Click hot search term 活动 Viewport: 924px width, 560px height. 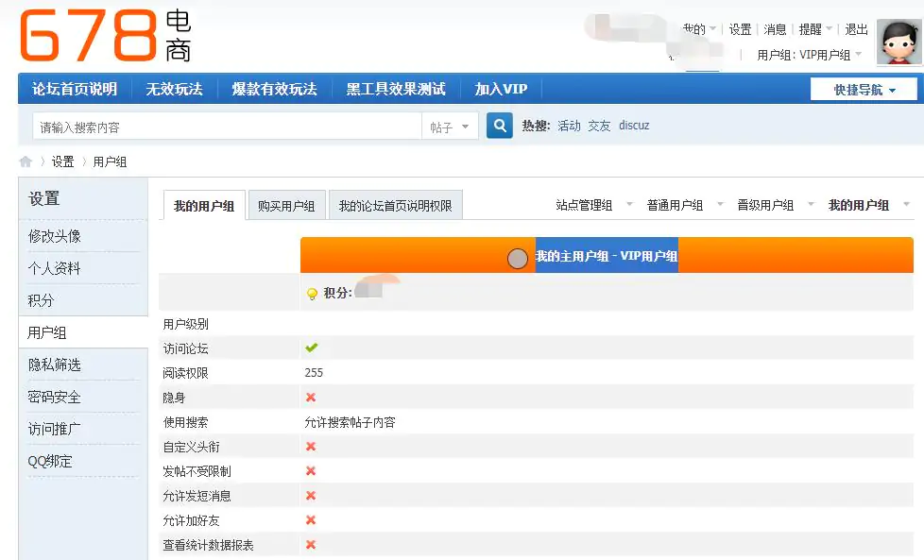[x=570, y=126]
